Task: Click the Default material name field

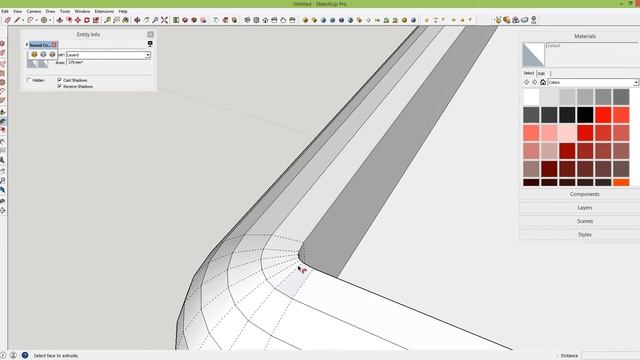Action: [x=592, y=46]
